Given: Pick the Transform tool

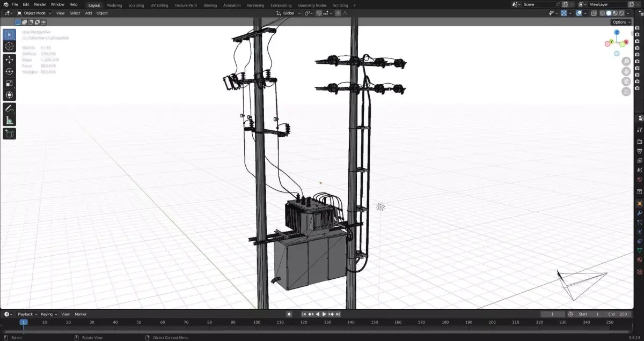Looking at the screenshot, I should pyautogui.click(x=9, y=95).
